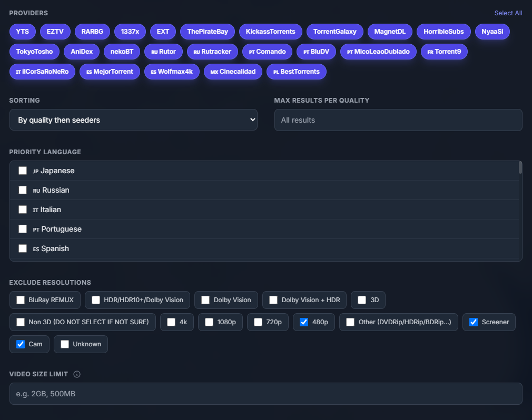Toggle TorrentGalaxy provider
532x420 pixels.
pos(335,32)
